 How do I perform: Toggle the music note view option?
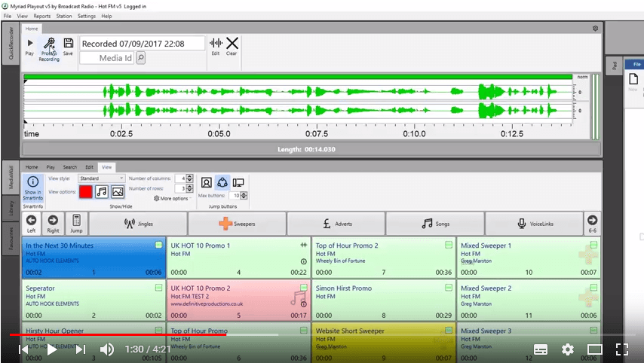coord(102,192)
